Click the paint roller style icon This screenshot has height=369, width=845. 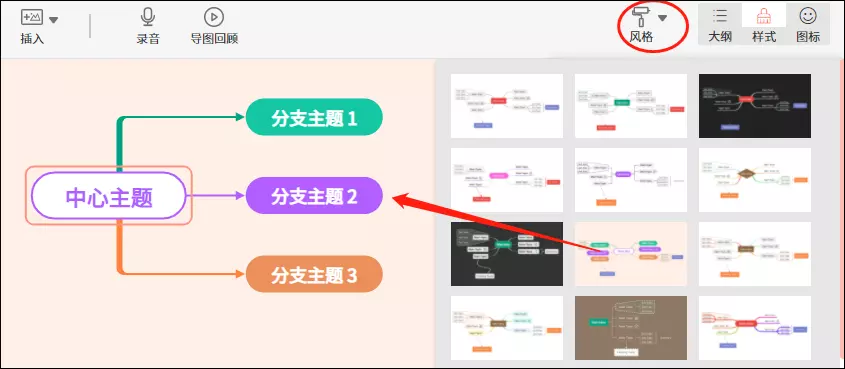tap(642, 17)
